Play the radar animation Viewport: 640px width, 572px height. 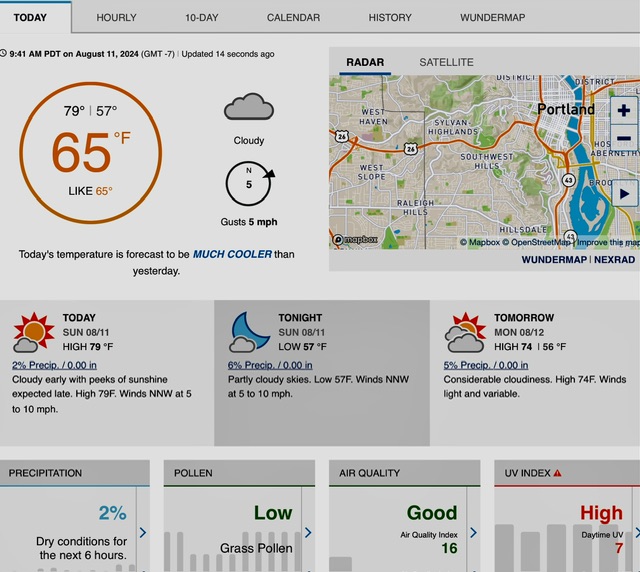(624, 194)
